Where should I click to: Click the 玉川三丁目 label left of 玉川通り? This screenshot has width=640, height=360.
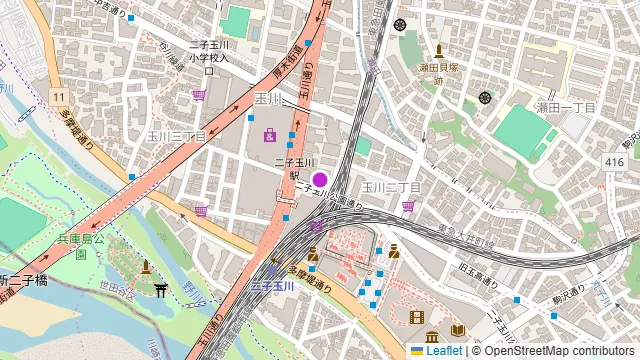point(176,136)
